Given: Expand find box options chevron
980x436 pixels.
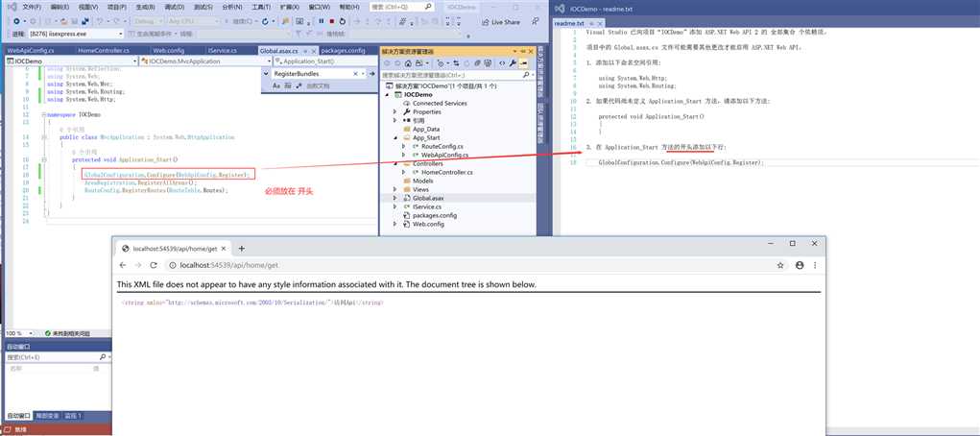Looking at the screenshot, I should (266, 74).
